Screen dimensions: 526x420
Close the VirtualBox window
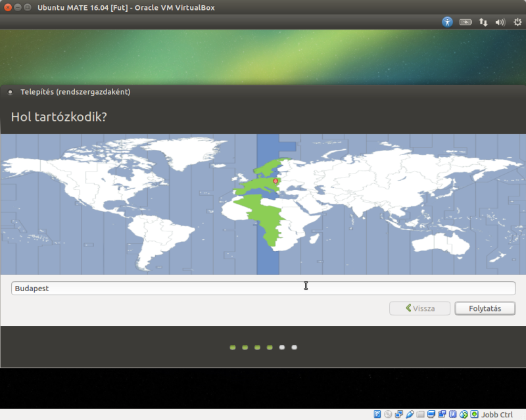(x=8, y=7)
